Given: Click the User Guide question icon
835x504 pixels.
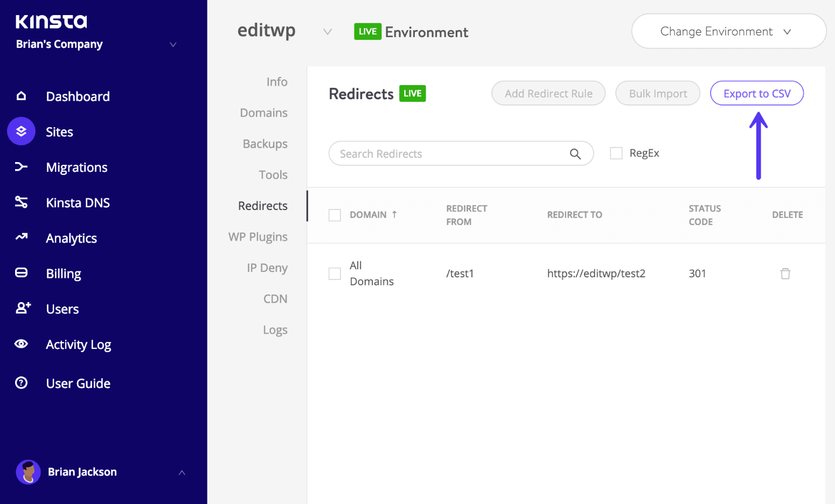Looking at the screenshot, I should click(x=21, y=383).
